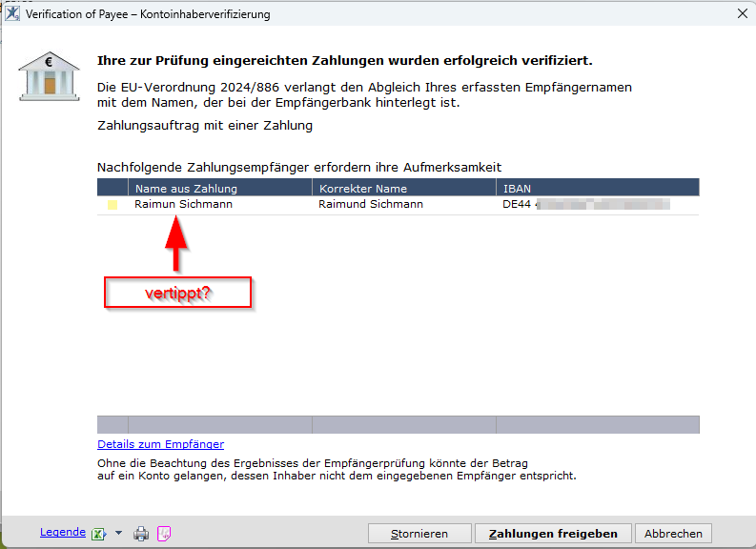Click the DE44 IBAN cell
The height and width of the screenshot is (549, 756).
click(585, 204)
